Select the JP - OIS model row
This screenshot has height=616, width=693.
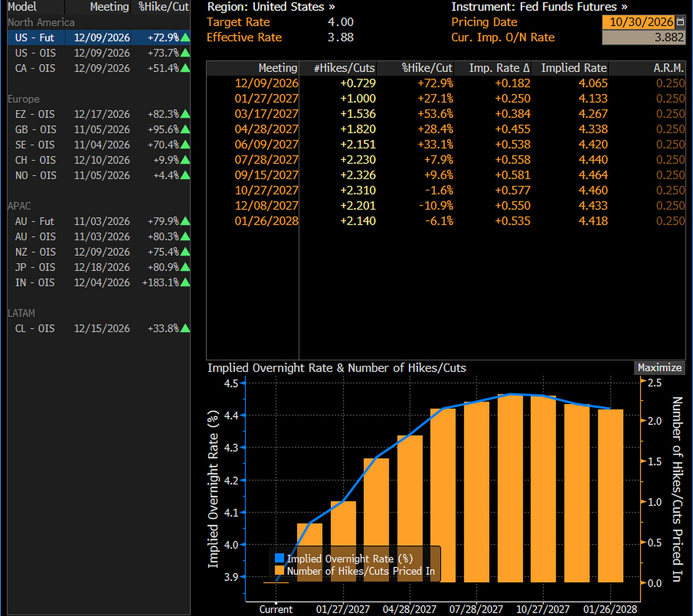pyautogui.click(x=99, y=267)
